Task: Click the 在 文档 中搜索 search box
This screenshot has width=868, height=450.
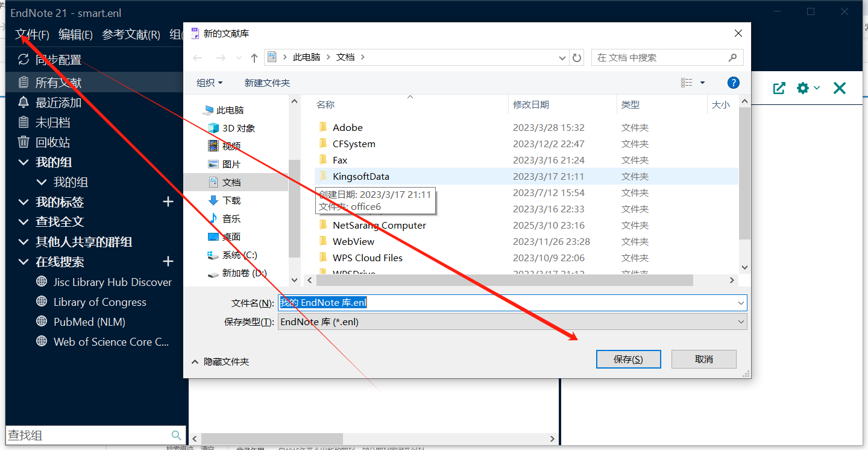Action: click(667, 58)
